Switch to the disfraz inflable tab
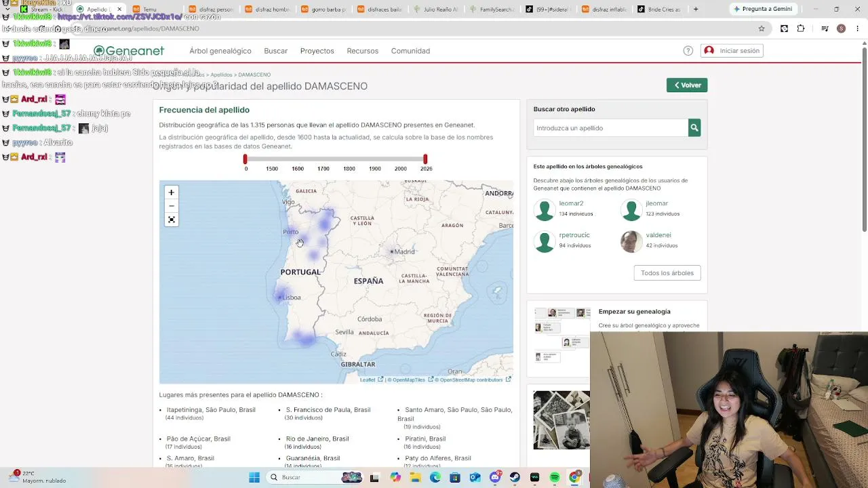868x488 pixels. tap(604, 9)
